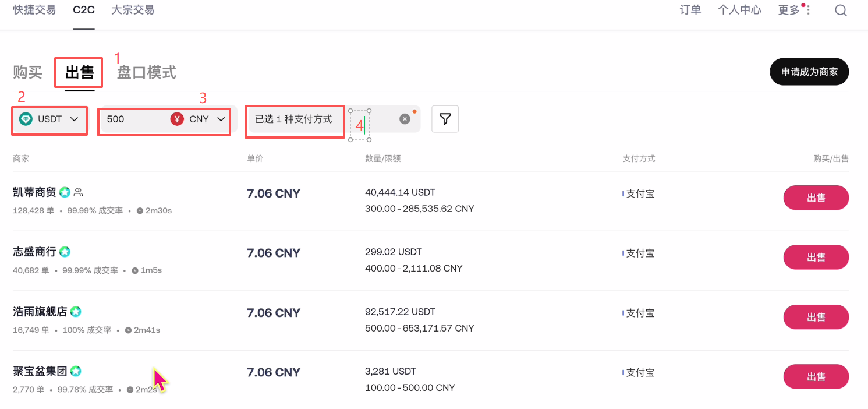868x409 pixels.
Task: Clear the selected payment method with the x icon
Action: (405, 119)
